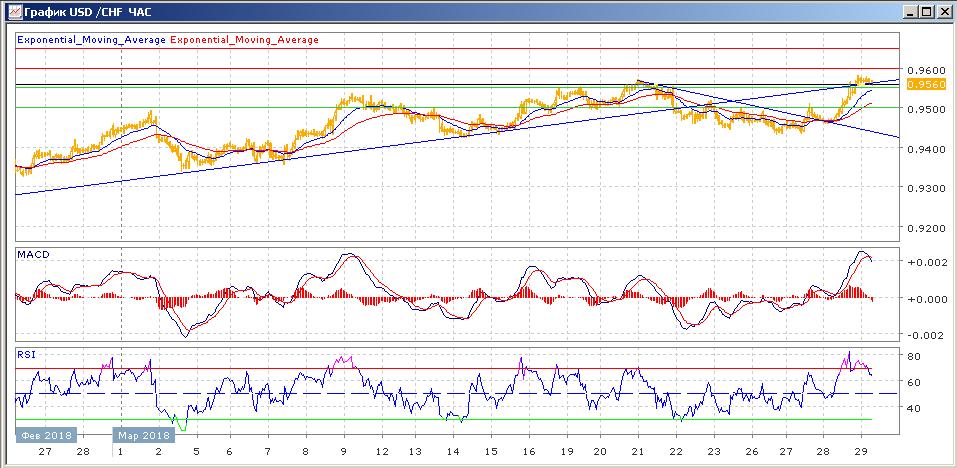Click the -0.002 MACD axis label
957x468 pixels.
(927, 336)
